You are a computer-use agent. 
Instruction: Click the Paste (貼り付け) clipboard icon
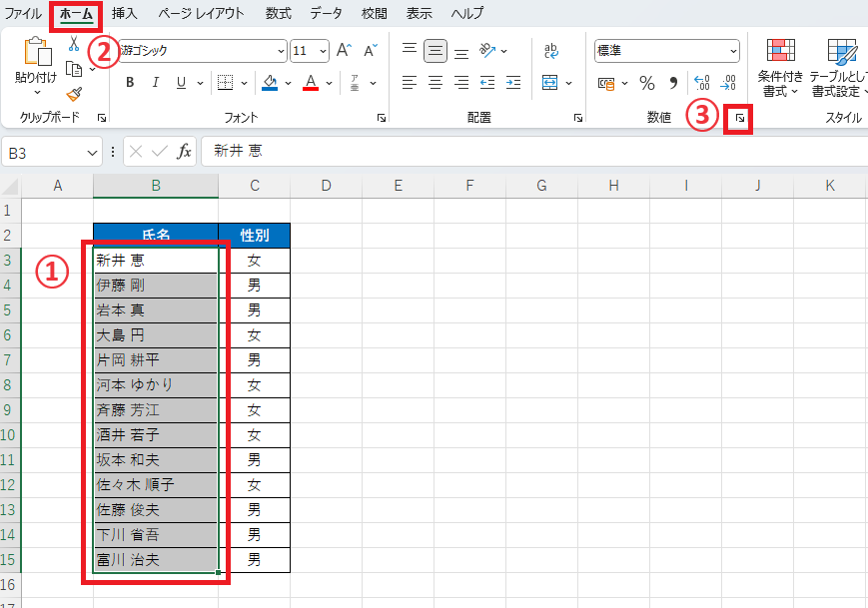38,52
